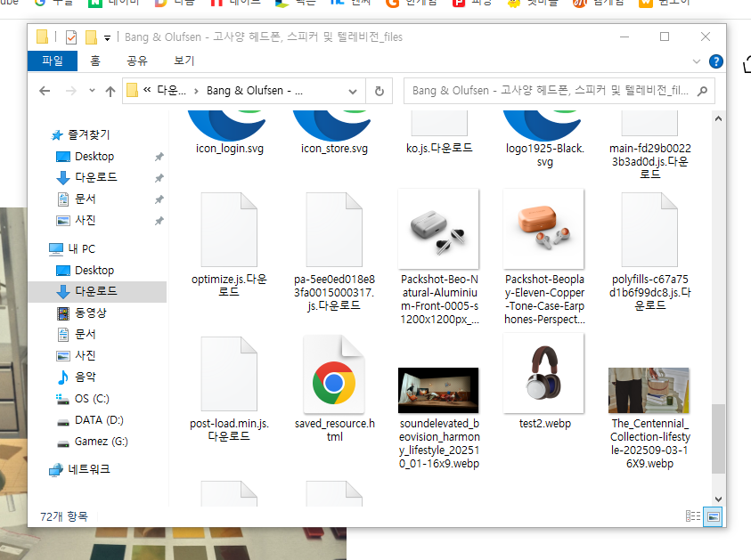Open 문서 under 내 PC

86,334
